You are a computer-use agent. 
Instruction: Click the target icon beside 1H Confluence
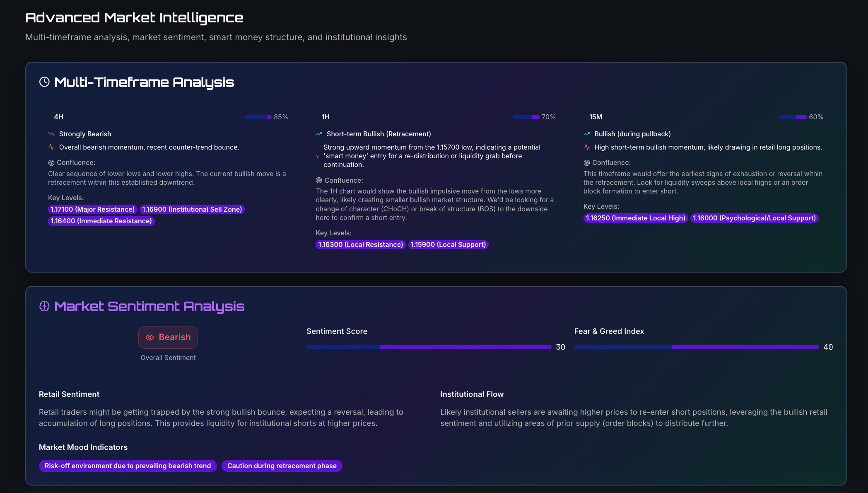point(319,180)
